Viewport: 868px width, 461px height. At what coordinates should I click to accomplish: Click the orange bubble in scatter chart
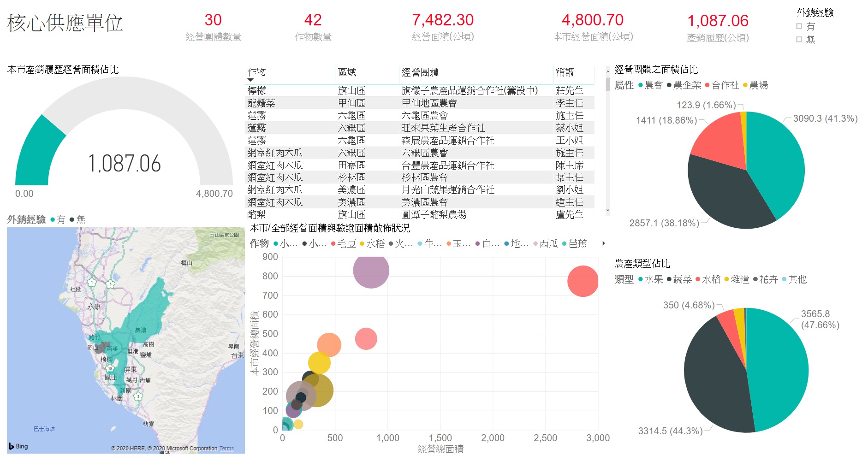[329, 345]
